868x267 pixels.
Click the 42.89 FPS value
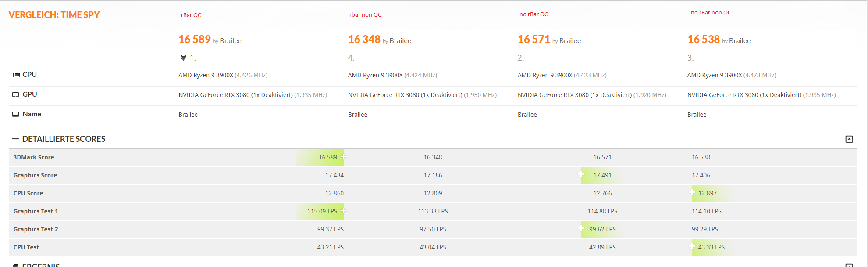tap(602, 247)
